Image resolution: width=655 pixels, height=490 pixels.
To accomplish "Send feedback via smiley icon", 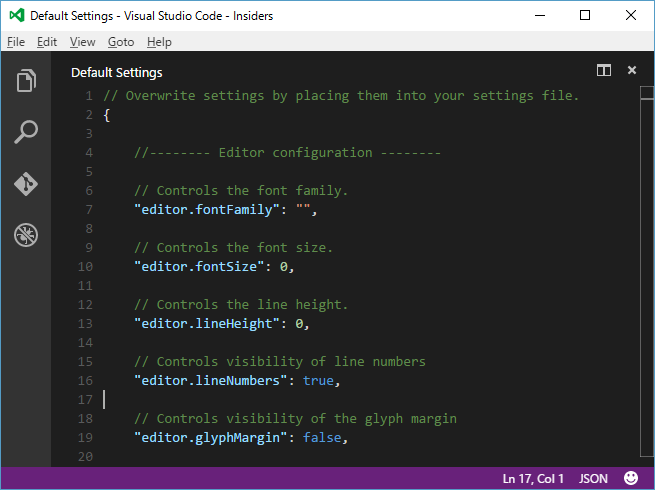I will [x=631, y=478].
